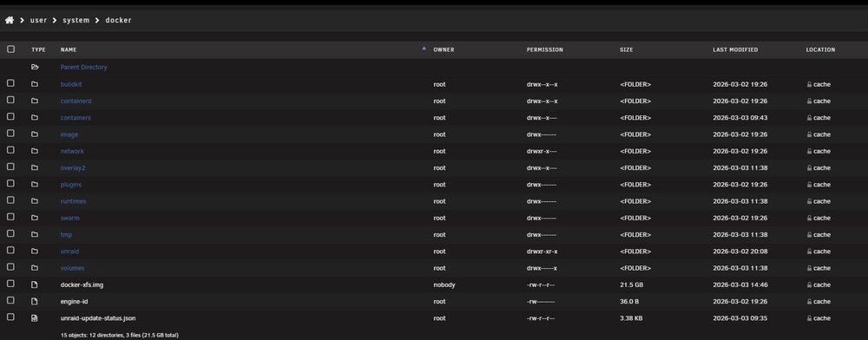Click the folder icon of network row
Screen dimensions: 868x340
point(35,151)
